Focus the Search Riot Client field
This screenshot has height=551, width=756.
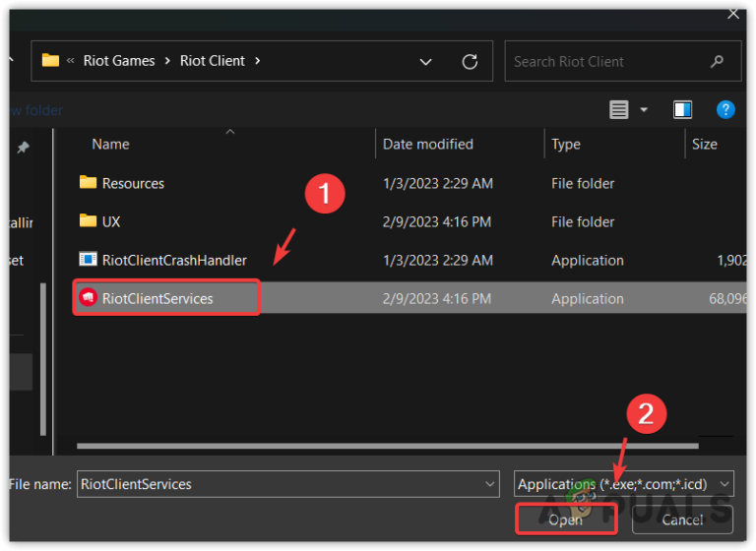click(x=622, y=61)
